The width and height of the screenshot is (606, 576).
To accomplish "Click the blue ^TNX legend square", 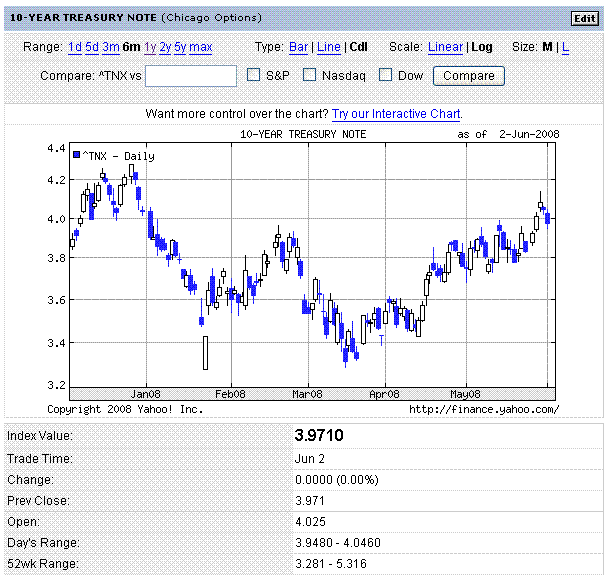I will [76, 154].
